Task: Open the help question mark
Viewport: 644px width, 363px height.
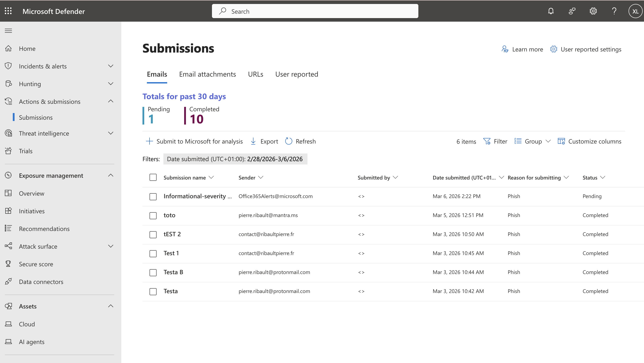Action: pos(614,11)
